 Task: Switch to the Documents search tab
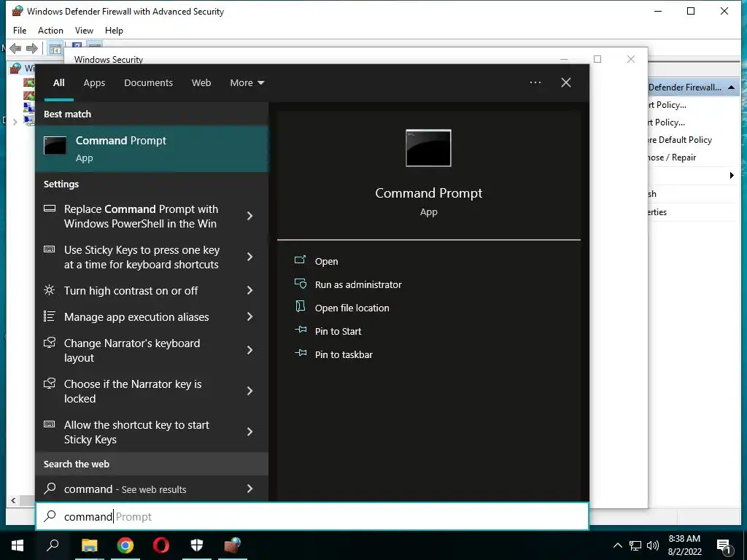tap(148, 83)
